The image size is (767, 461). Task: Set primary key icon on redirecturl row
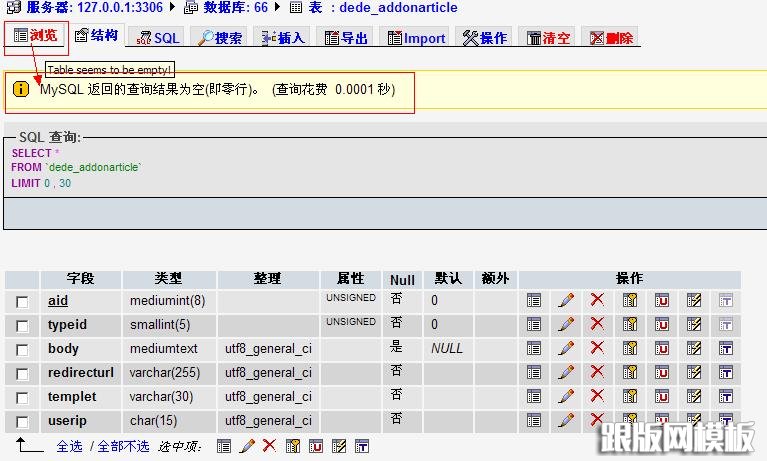tap(630, 372)
